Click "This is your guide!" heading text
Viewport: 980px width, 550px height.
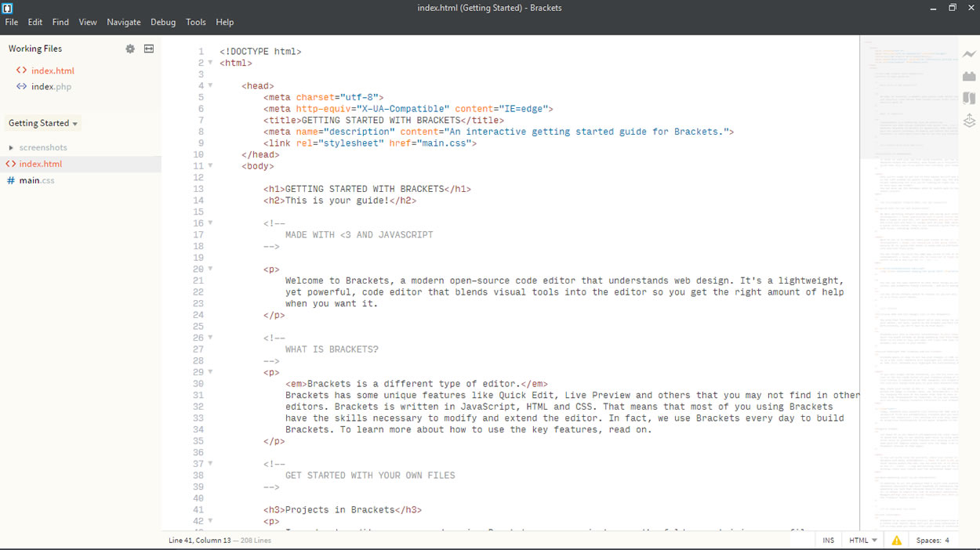(x=337, y=201)
